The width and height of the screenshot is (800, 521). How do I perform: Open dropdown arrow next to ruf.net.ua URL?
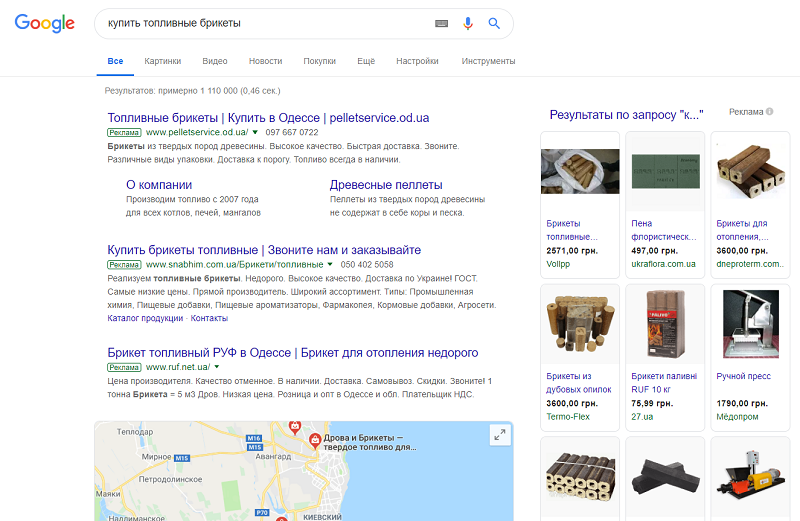[x=217, y=367]
